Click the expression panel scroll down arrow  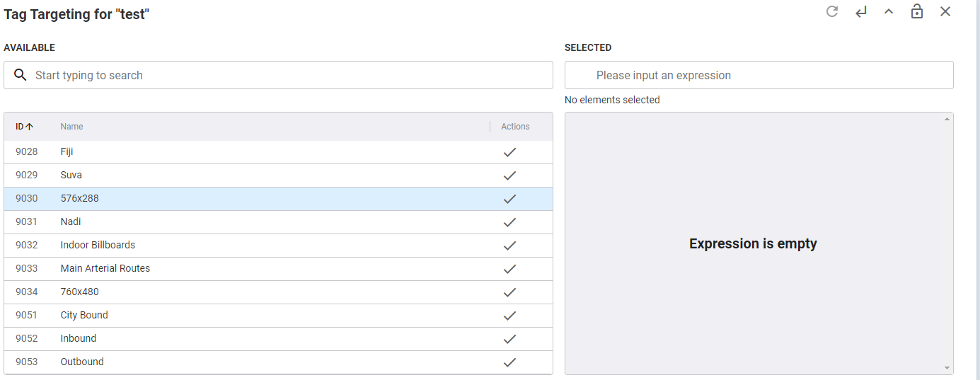[947, 368]
